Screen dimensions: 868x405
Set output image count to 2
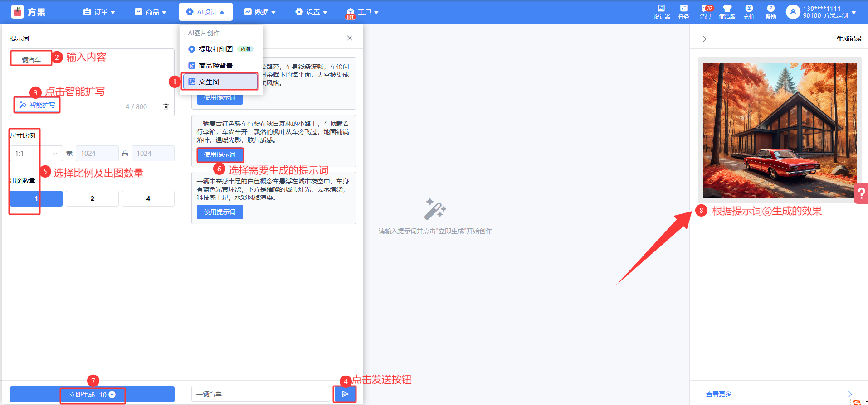tap(92, 198)
